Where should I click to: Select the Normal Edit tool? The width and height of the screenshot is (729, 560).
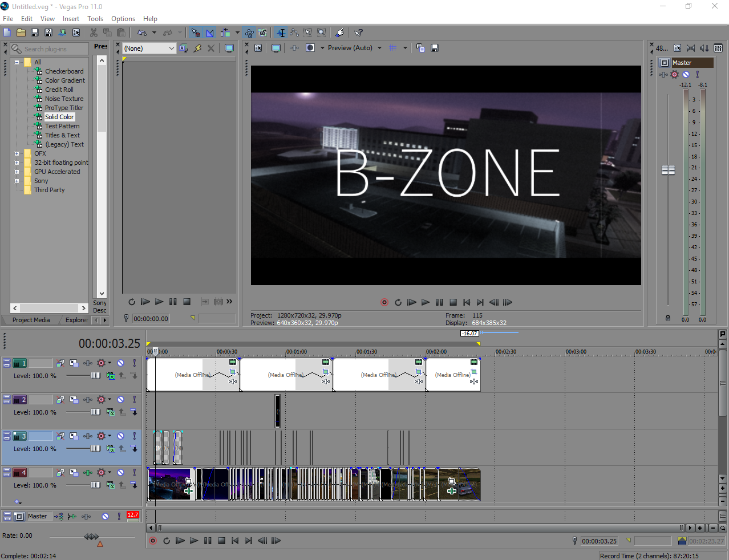(x=281, y=33)
